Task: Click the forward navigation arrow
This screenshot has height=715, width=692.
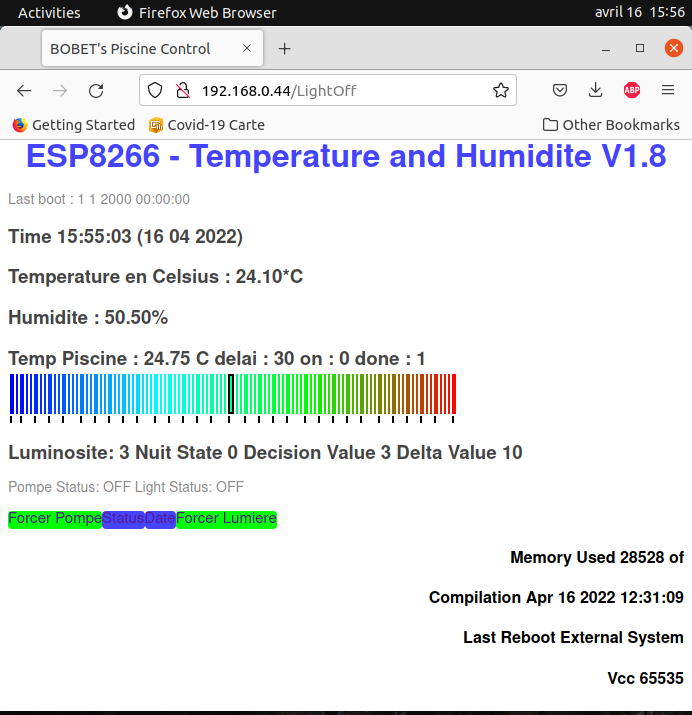Action: 60,91
